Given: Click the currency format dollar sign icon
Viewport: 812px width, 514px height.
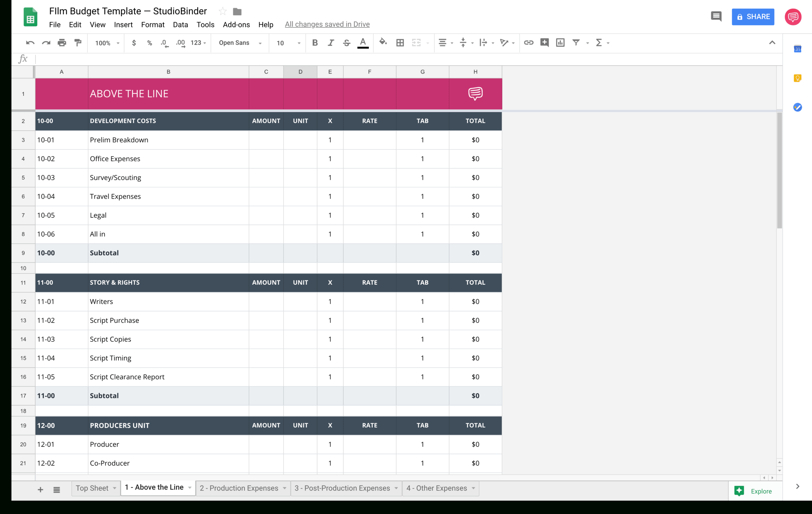Looking at the screenshot, I should tap(133, 42).
